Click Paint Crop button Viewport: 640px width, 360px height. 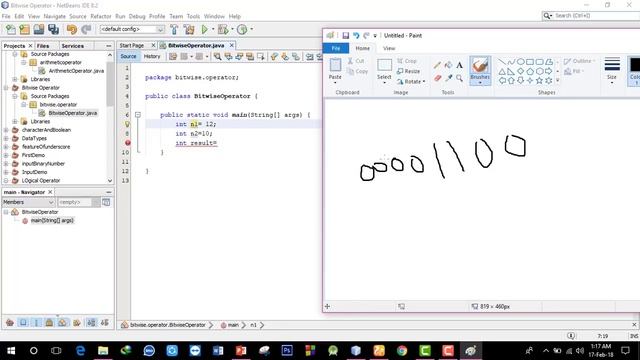[x=407, y=61]
